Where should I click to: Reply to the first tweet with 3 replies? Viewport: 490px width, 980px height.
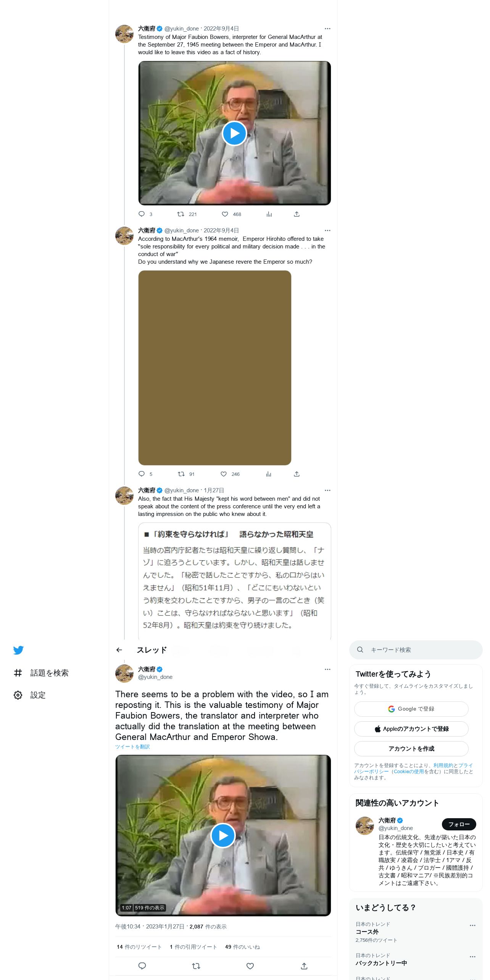click(142, 214)
